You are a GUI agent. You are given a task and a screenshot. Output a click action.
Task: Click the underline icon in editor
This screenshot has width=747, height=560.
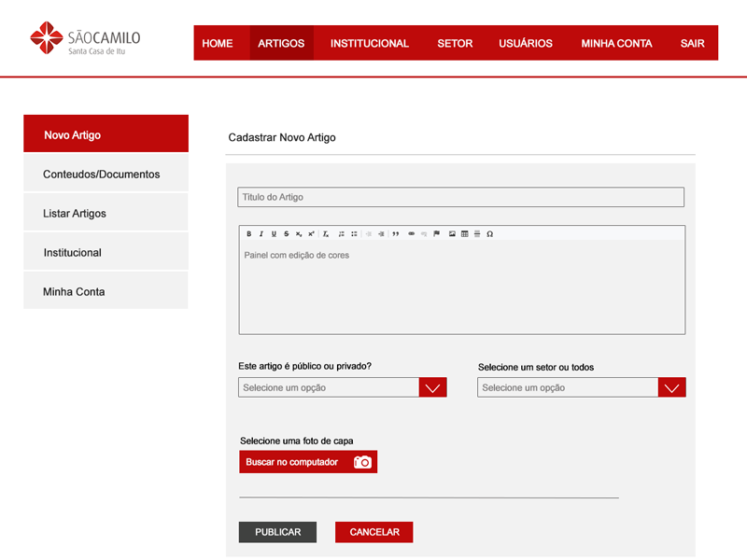[x=274, y=233]
